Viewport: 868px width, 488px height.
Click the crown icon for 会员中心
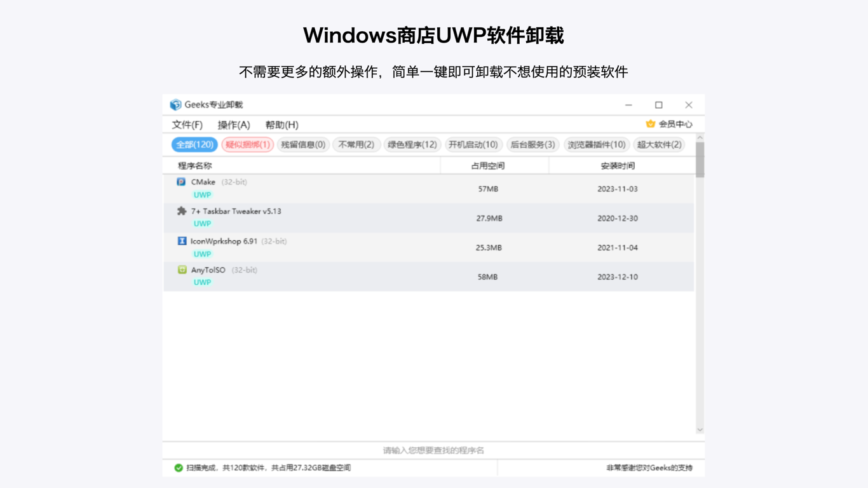pos(650,124)
